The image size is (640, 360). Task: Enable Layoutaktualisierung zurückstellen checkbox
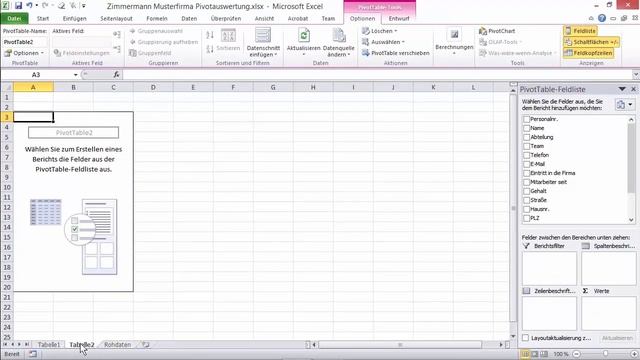coord(526,338)
